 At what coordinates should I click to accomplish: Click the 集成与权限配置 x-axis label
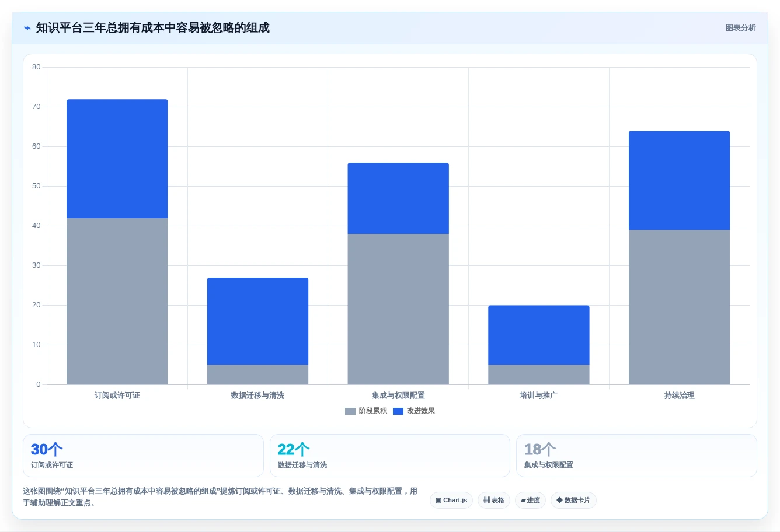tap(398, 395)
